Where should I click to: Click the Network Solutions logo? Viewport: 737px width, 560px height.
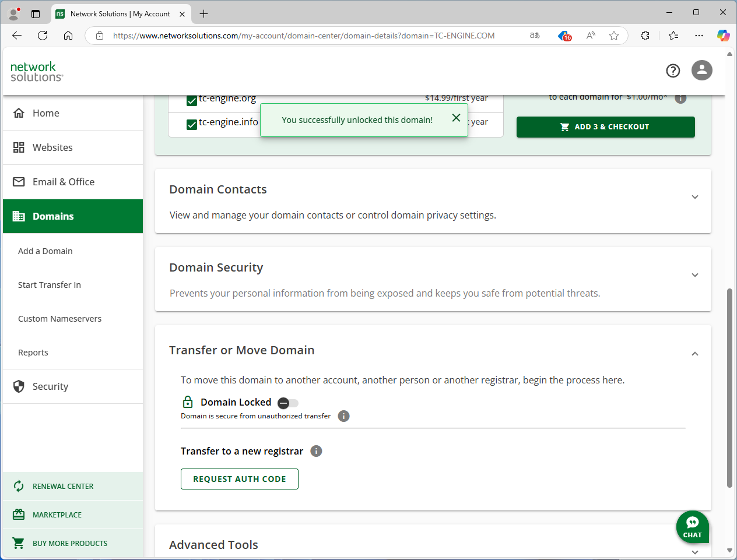(37, 72)
